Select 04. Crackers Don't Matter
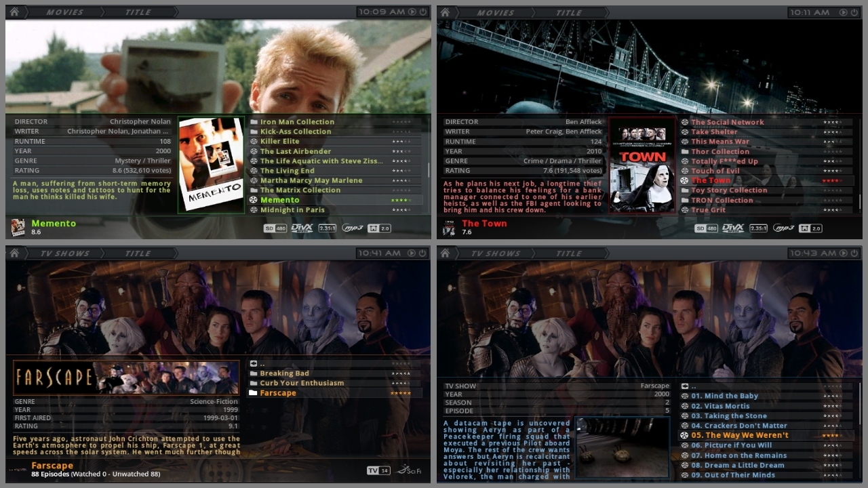This screenshot has height=488, width=868. (x=766, y=426)
